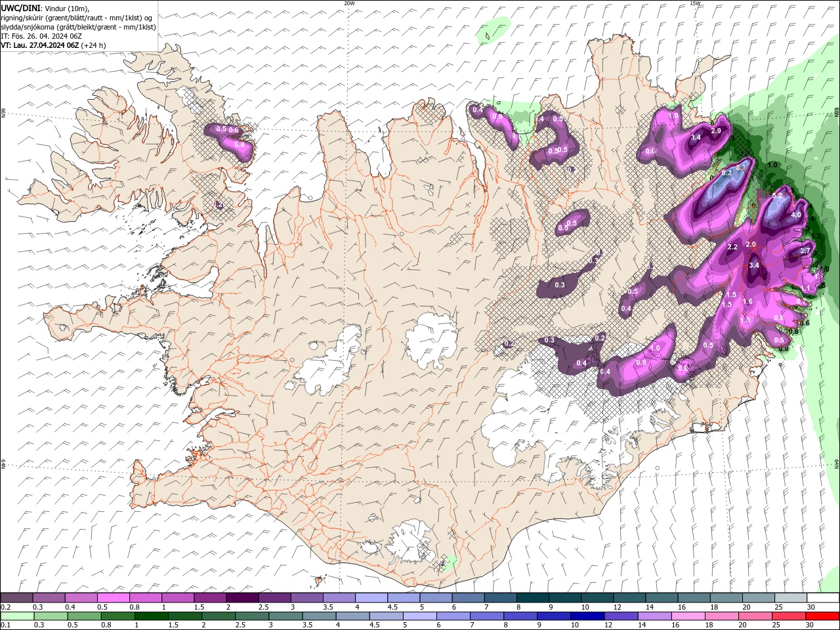This screenshot has width=840, height=630.
Task: Click the '20W' longitude label
Action: point(349,3)
